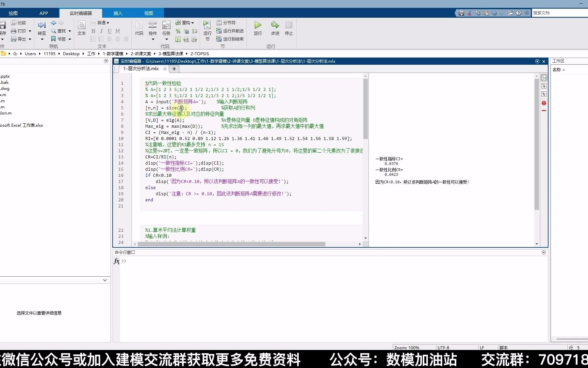588x368 pixels.
Task: Click the Print (打印) icon
Action: pos(14,31)
